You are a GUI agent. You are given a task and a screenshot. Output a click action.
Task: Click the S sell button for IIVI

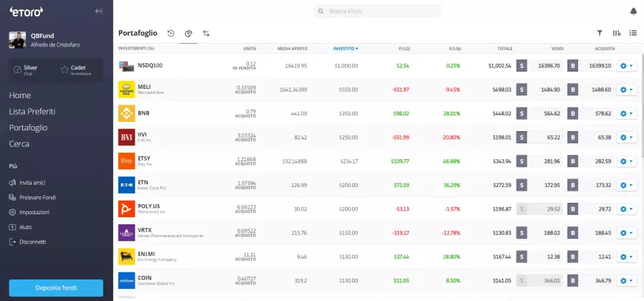click(x=522, y=138)
